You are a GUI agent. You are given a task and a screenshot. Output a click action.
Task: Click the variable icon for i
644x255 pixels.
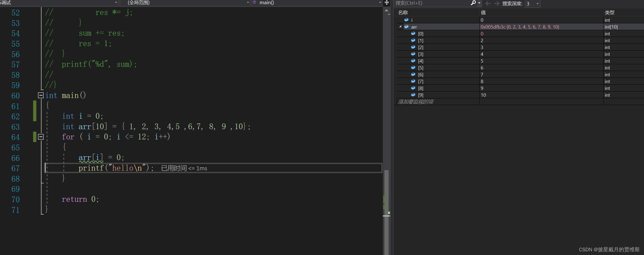406,20
